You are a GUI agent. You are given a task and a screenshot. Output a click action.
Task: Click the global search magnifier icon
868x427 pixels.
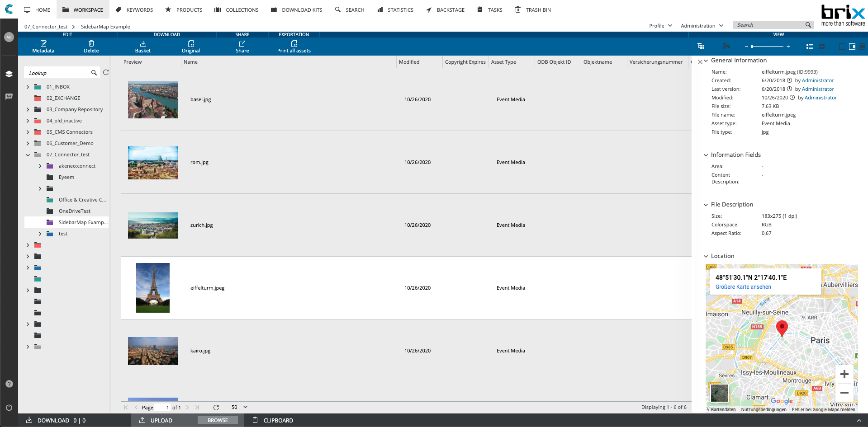[808, 25]
